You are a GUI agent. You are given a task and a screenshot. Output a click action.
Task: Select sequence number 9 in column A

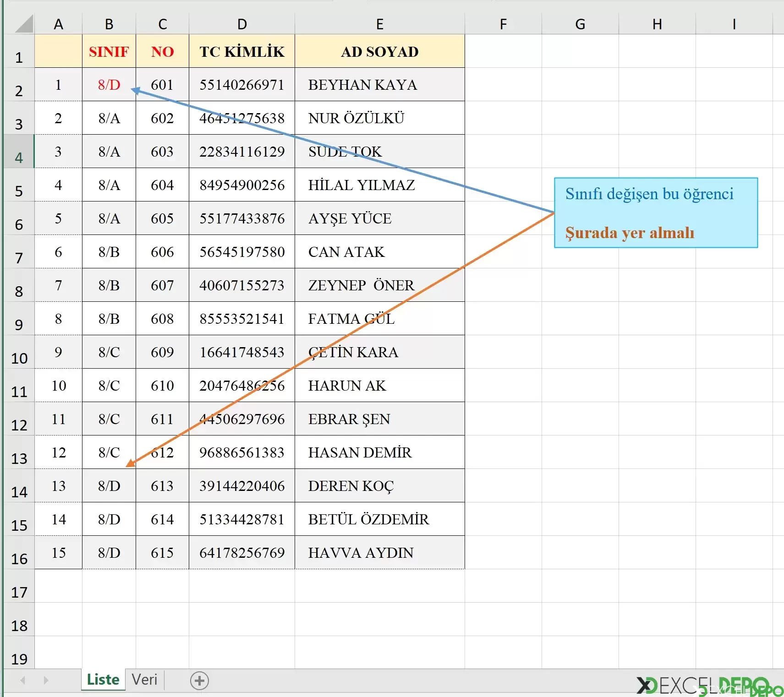[58, 352]
